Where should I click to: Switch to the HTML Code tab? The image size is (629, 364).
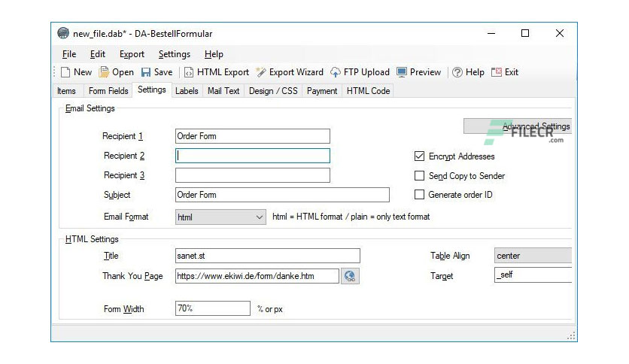[368, 91]
